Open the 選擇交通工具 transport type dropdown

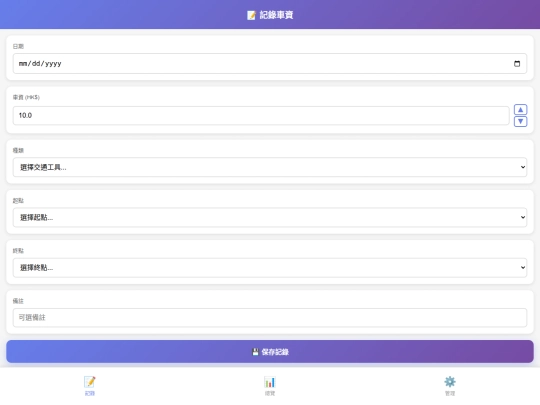(x=270, y=167)
